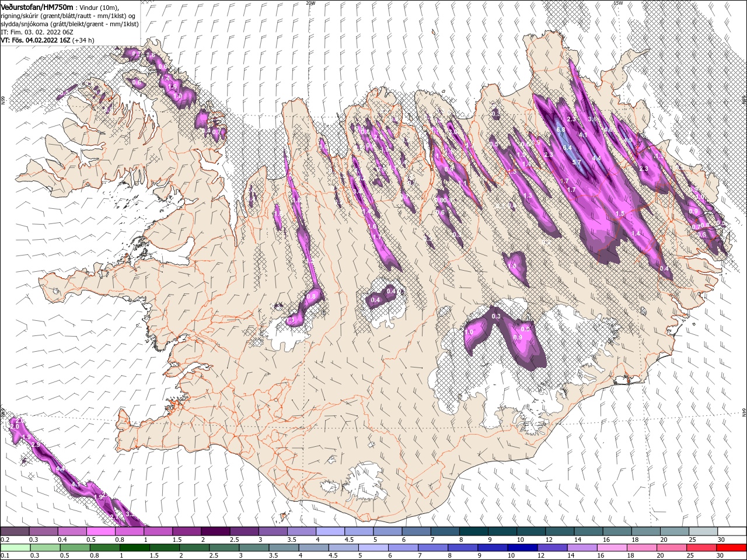Click the '0.1' label in the rain legend row
The height and width of the screenshot is (560, 747).
5,556
